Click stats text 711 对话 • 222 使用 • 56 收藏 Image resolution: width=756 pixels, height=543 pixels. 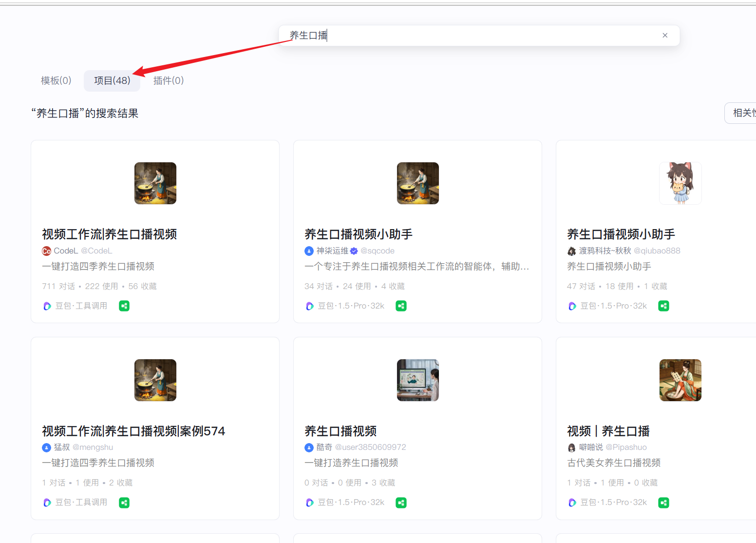pyautogui.click(x=99, y=287)
